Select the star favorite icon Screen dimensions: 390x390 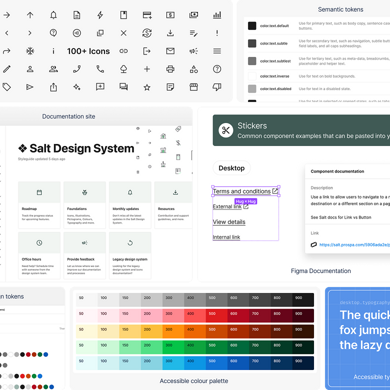coord(147,87)
